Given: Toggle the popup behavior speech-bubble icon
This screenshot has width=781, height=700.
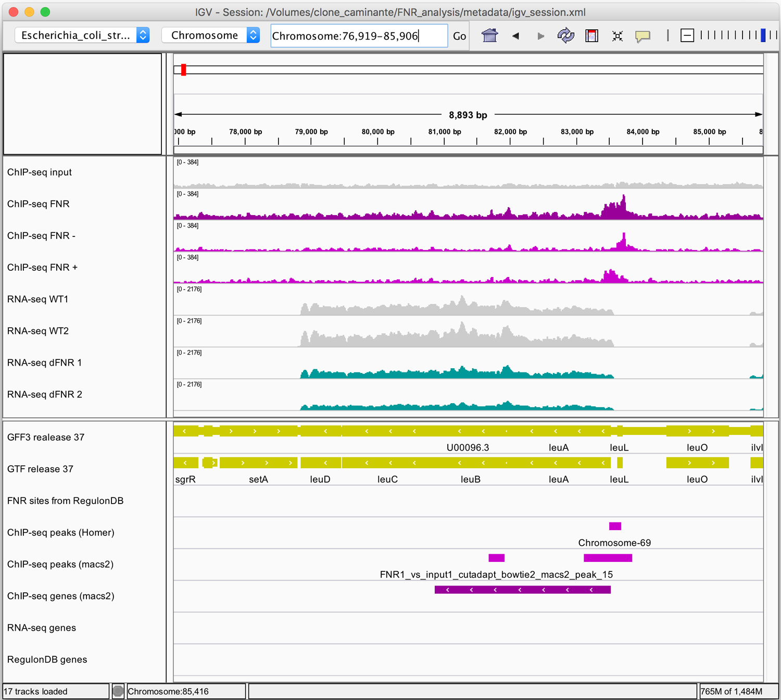Looking at the screenshot, I should 643,36.
